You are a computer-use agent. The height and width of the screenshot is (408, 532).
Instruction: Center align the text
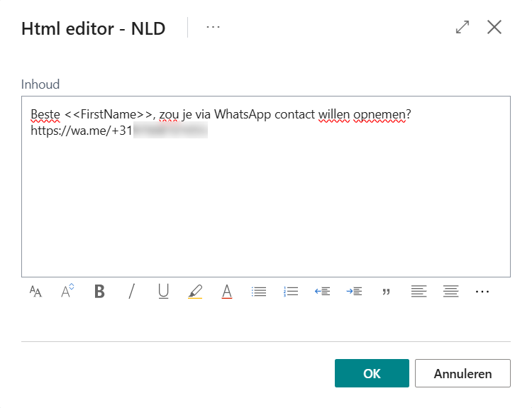coord(450,292)
